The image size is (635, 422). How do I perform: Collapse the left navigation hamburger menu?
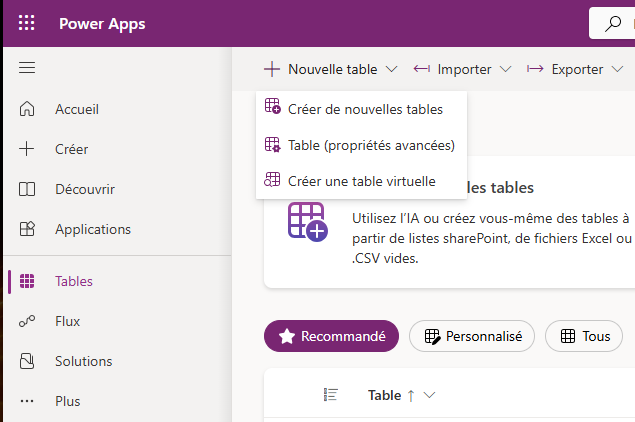(x=27, y=68)
